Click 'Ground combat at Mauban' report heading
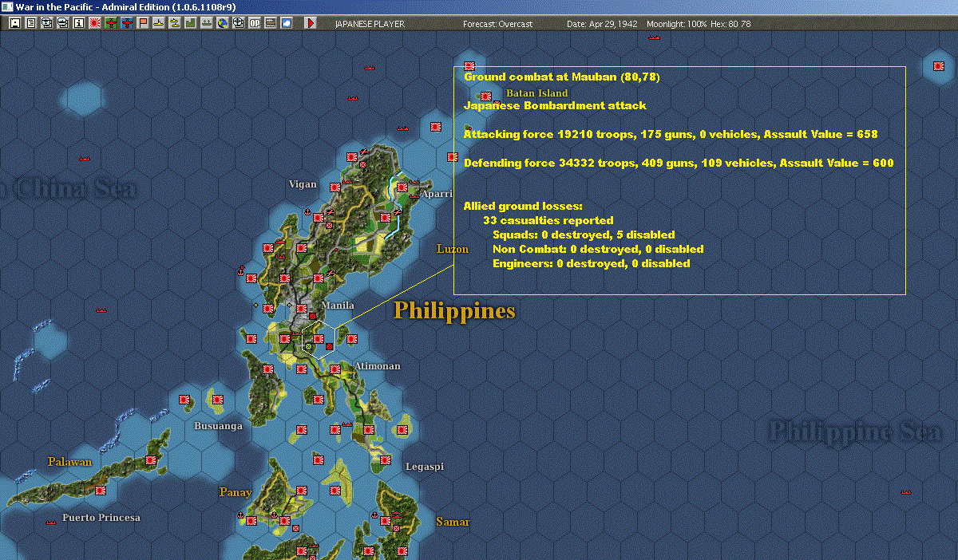958x560 pixels. coord(562,77)
